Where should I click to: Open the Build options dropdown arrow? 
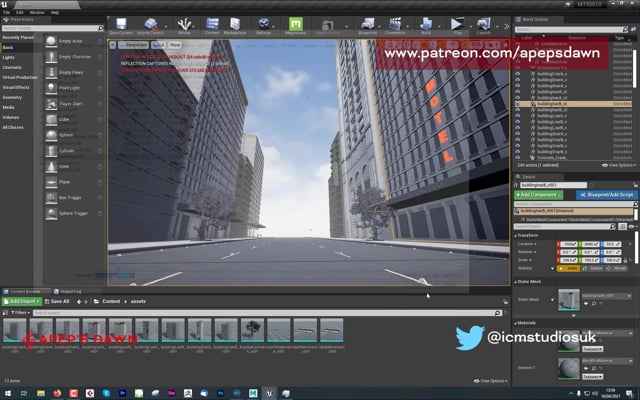(439, 27)
